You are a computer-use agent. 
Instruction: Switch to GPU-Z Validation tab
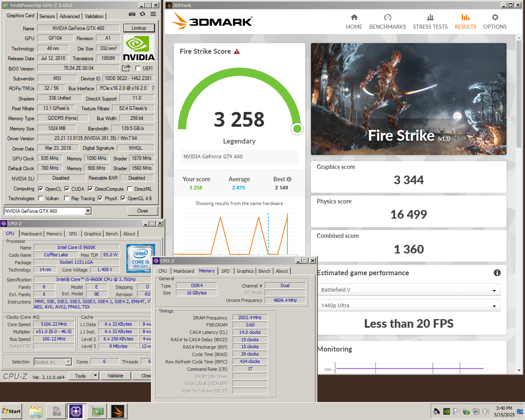(x=94, y=16)
